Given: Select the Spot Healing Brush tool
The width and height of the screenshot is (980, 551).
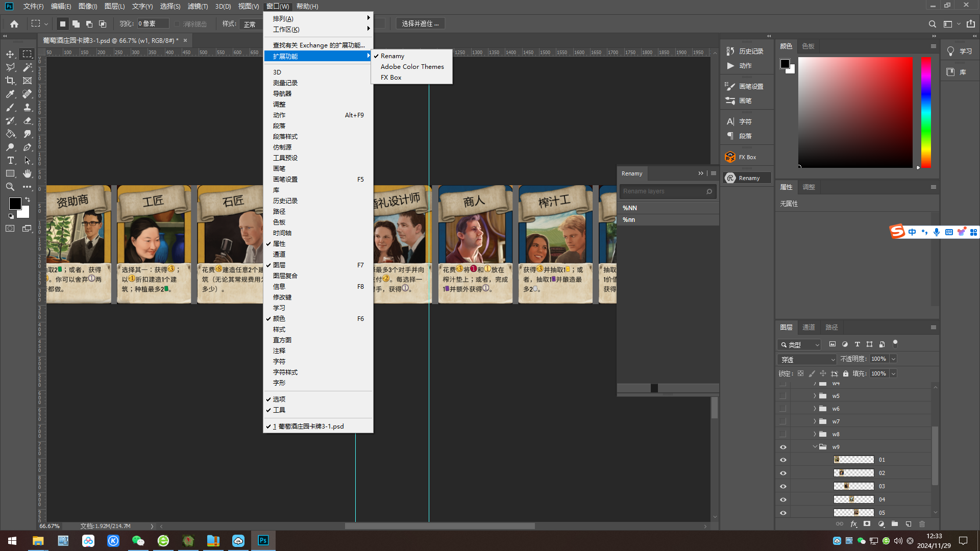Looking at the screenshot, I should point(27,94).
